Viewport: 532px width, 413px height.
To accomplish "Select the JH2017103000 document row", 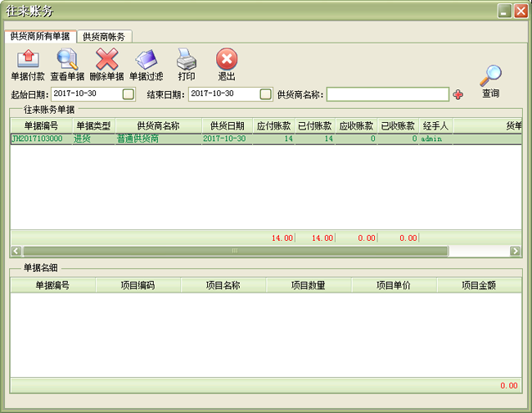I will (x=37, y=139).
